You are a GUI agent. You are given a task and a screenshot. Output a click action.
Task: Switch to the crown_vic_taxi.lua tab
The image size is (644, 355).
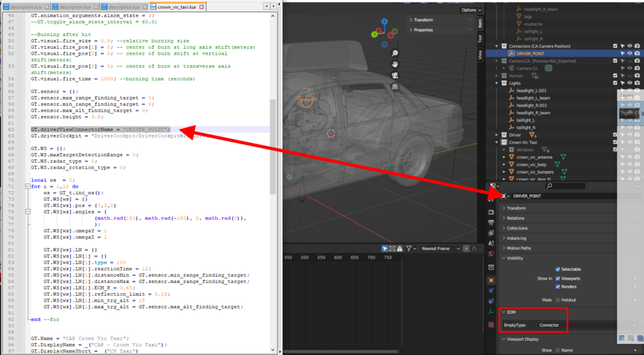(x=178, y=6)
